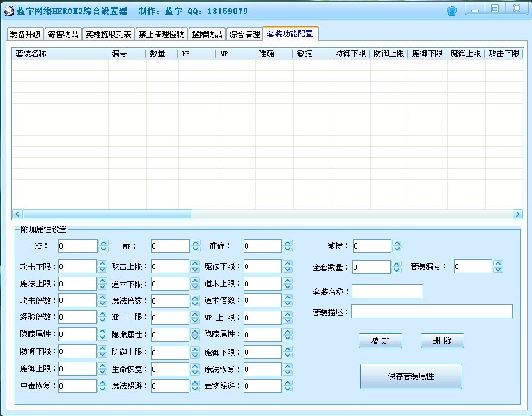Open the 寄售物品 tab

(x=63, y=35)
